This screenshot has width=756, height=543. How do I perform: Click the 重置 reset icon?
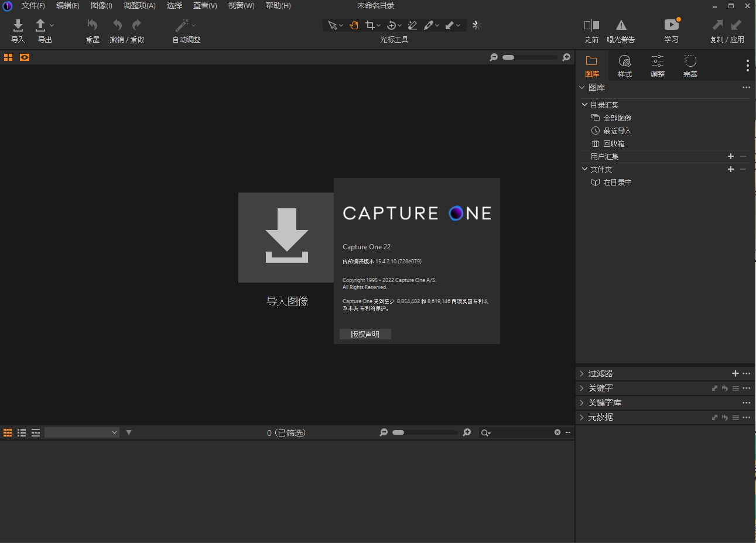pyautogui.click(x=92, y=26)
